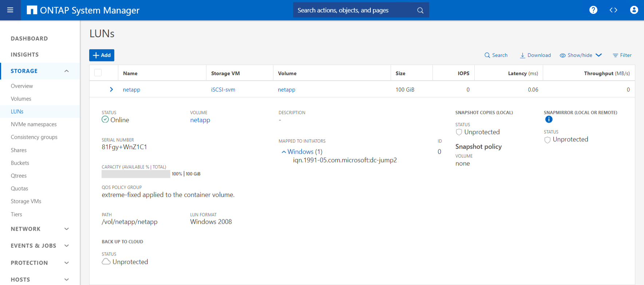Open the user account icon
The image size is (644, 285).
[634, 10]
